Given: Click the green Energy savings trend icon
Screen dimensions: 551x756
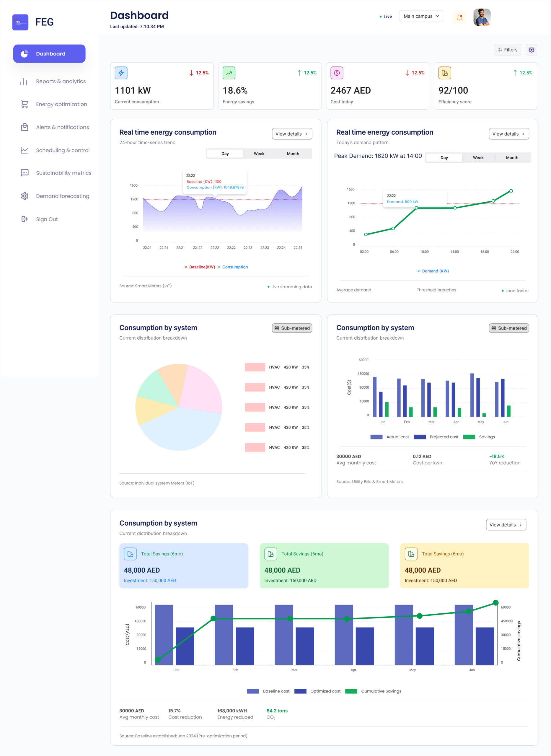Looking at the screenshot, I should click(229, 73).
